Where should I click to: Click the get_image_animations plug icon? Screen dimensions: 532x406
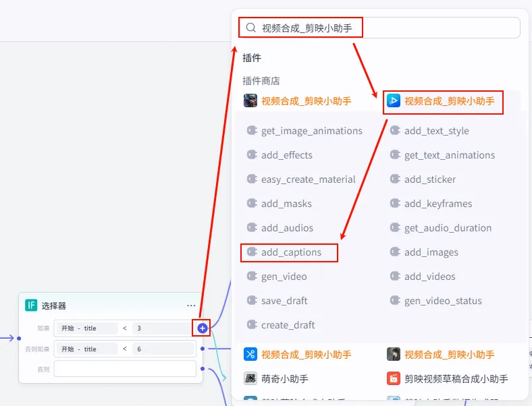click(252, 130)
